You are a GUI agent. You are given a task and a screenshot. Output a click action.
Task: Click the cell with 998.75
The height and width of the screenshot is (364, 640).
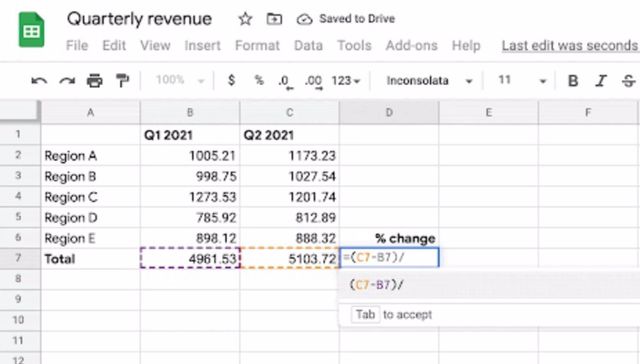pyautogui.click(x=190, y=176)
